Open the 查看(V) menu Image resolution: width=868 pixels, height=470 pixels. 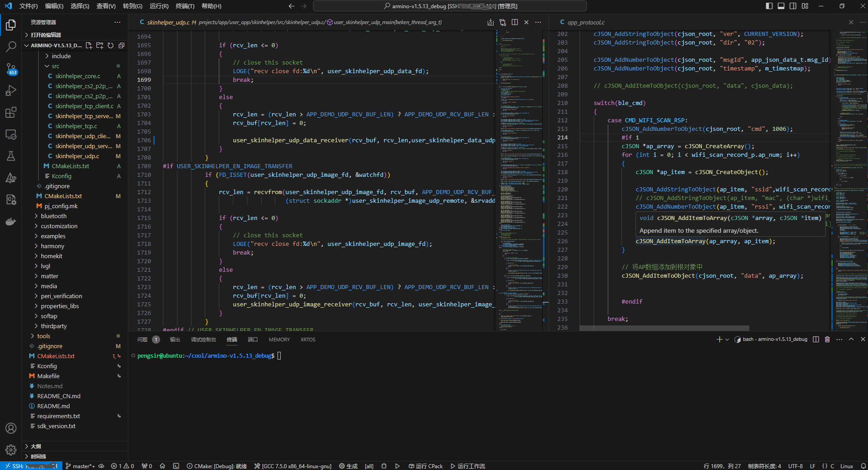point(106,6)
